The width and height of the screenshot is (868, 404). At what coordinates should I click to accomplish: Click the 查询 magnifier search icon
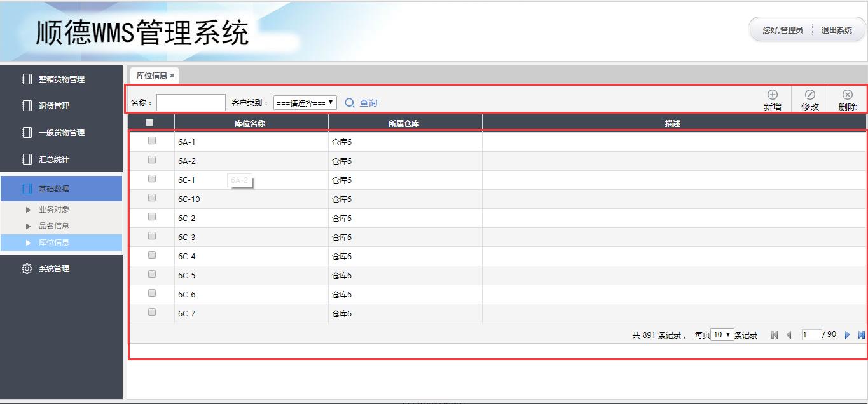point(350,103)
